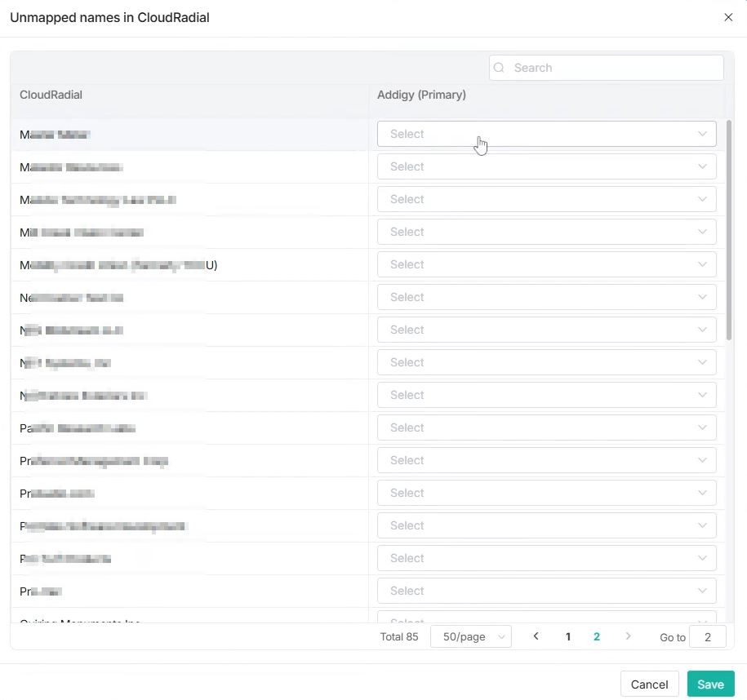
Task: Click the Addigy (Primary) column header
Action: click(421, 95)
